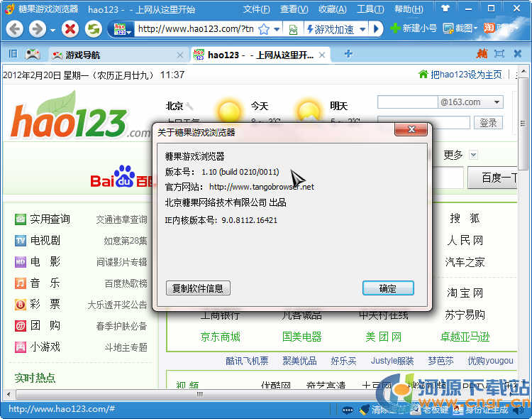Close all tabs with blue X icon

pyautogui.click(x=517, y=54)
